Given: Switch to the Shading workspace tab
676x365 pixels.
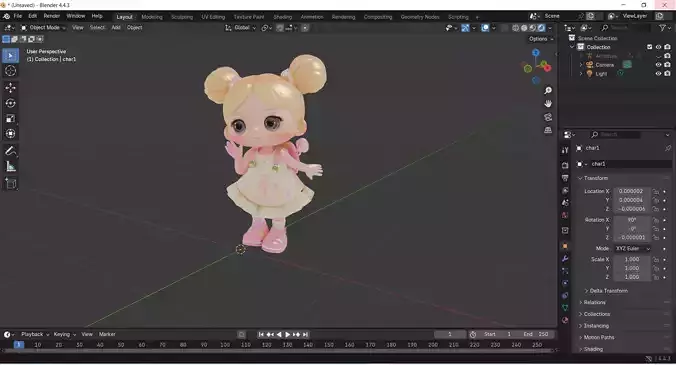Looking at the screenshot, I should [x=283, y=17].
